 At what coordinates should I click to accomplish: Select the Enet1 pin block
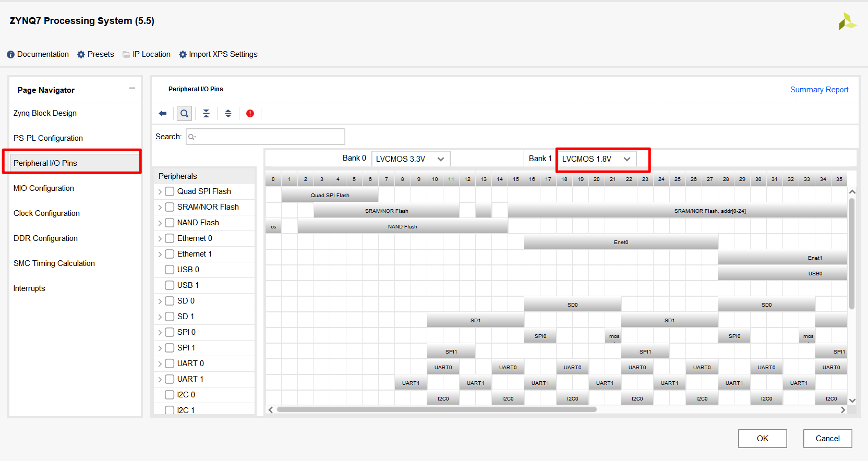pyautogui.click(x=782, y=258)
